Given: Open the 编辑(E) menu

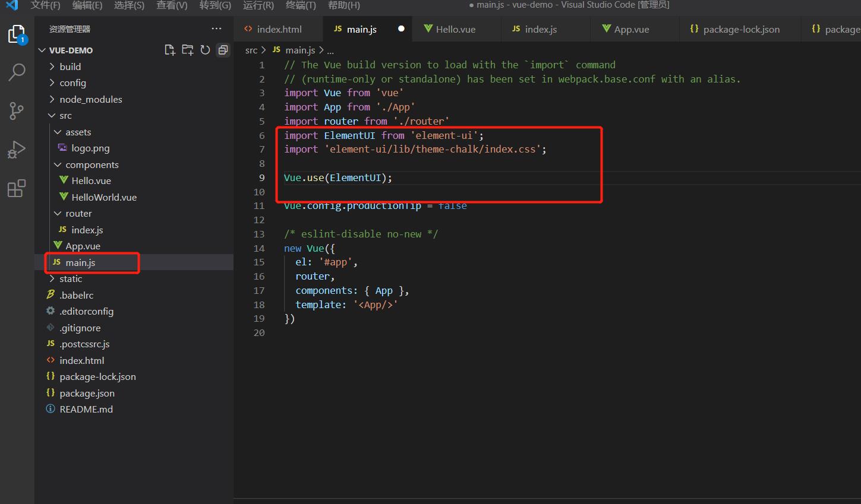Looking at the screenshot, I should pos(87,5).
